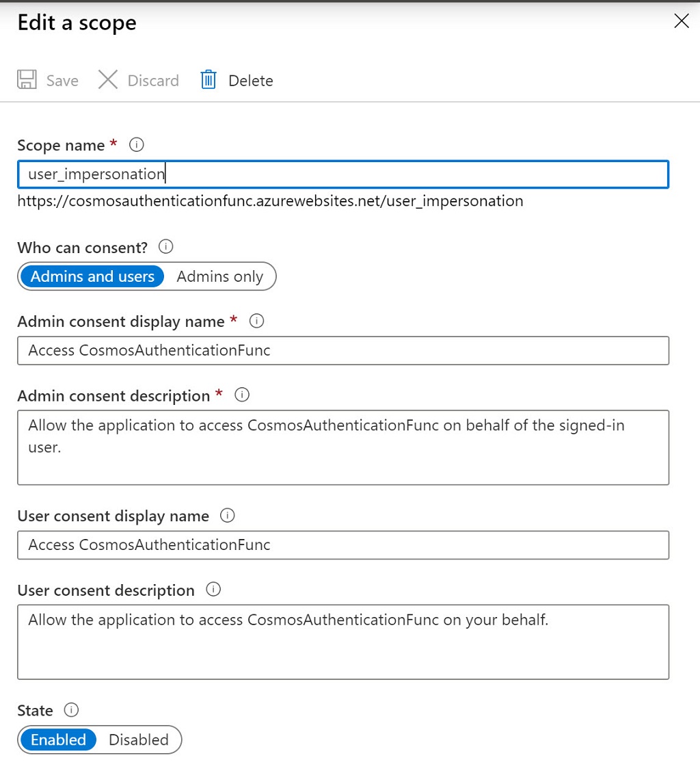Click the Enabled state toggle
700x775 pixels.
point(58,739)
